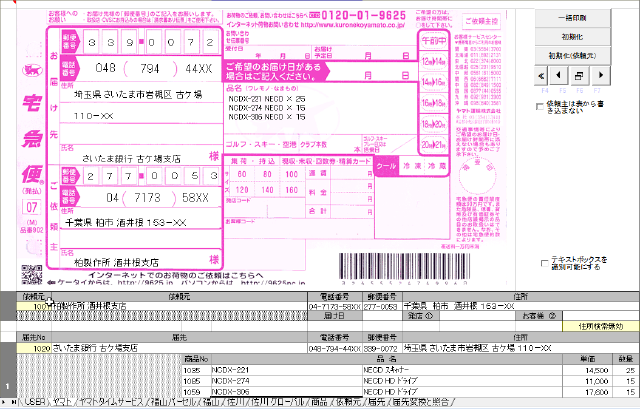This screenshot has height=409, width=640.
Task: Select the address cell 千葉県 柏市 酒井根 153-XX
Action: [x=521, y=306]
